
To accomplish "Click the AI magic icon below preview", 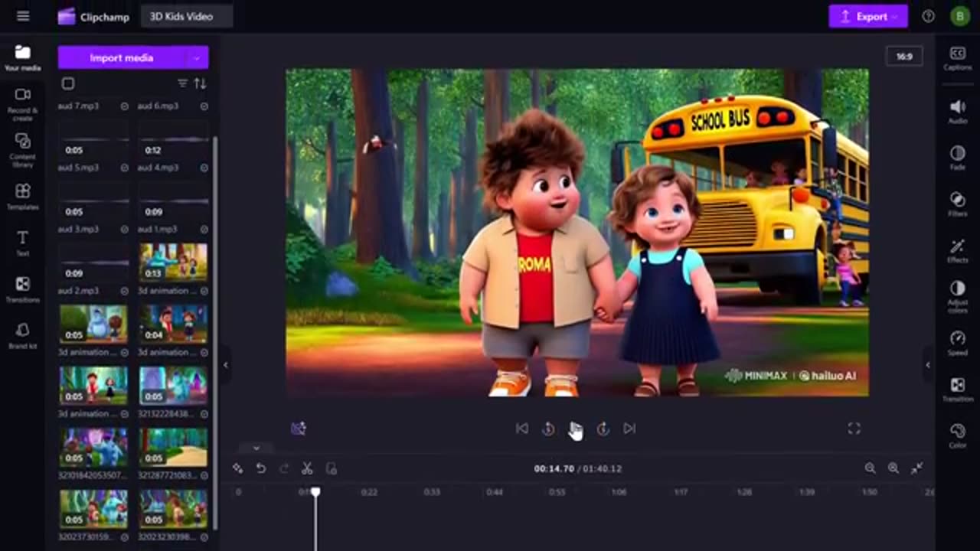I will pyautogui.click(x=299, y=429).
